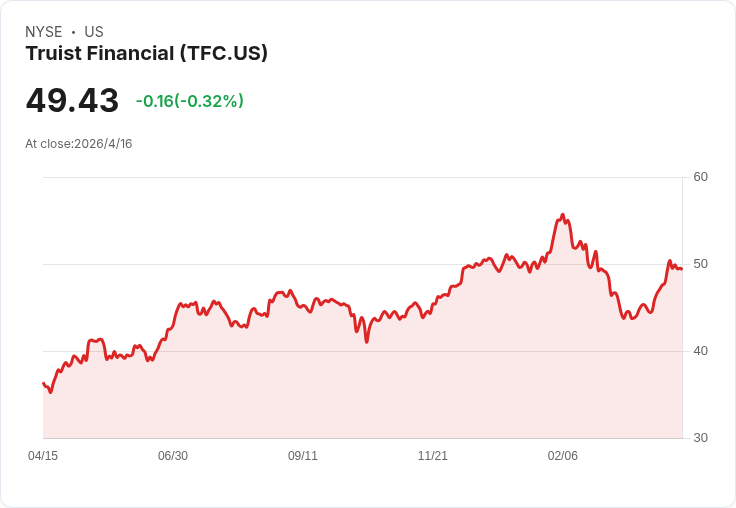
Task: Select the 11/21 date on the x-axis
Action: click(433, 456)
